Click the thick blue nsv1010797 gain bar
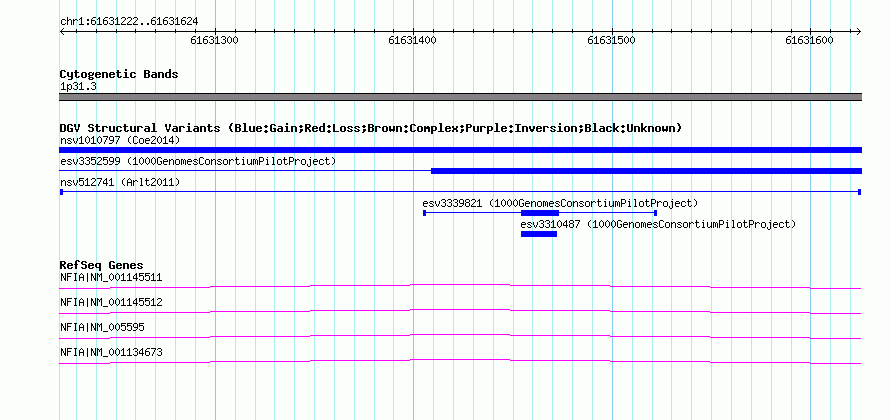890x420 pixels. (x=460, y=150)
